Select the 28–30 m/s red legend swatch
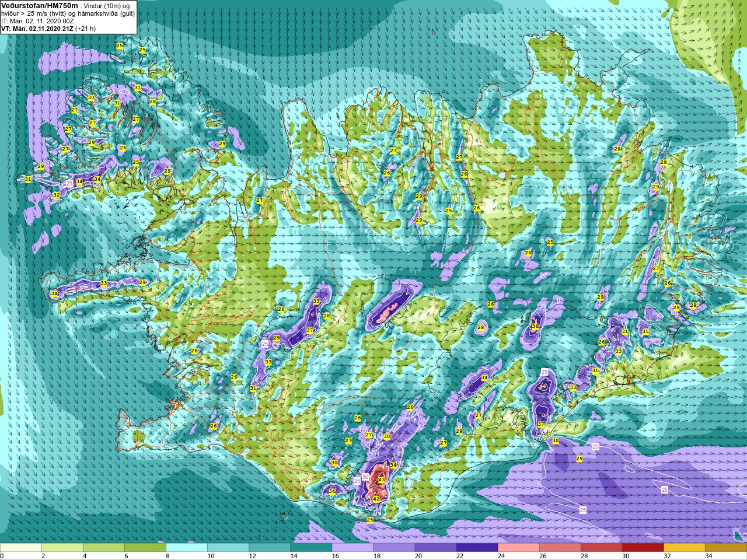Image resolution: width=747 pixels, height=560 pixels. (601, 548)
